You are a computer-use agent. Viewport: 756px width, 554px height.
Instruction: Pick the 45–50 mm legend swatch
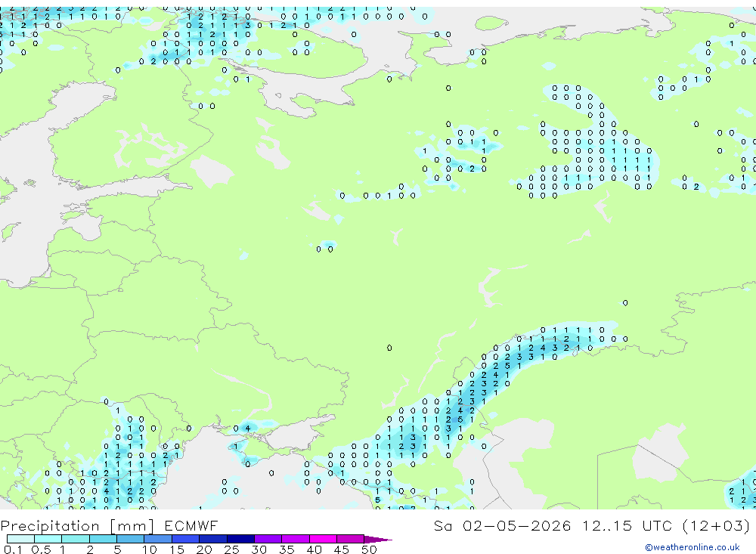(x=350, y=539)
